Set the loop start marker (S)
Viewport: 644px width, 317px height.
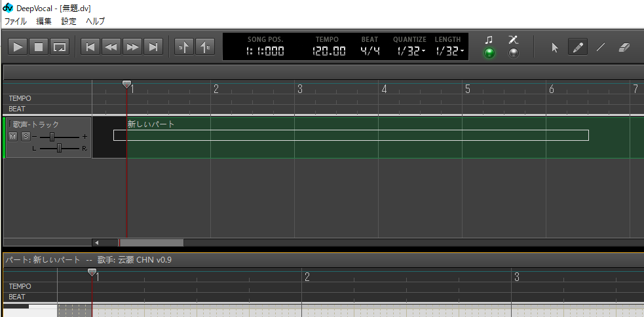184,47
